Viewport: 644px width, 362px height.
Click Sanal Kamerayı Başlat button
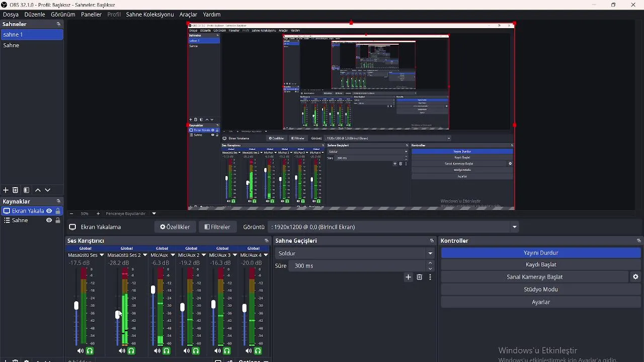point(535,277)
